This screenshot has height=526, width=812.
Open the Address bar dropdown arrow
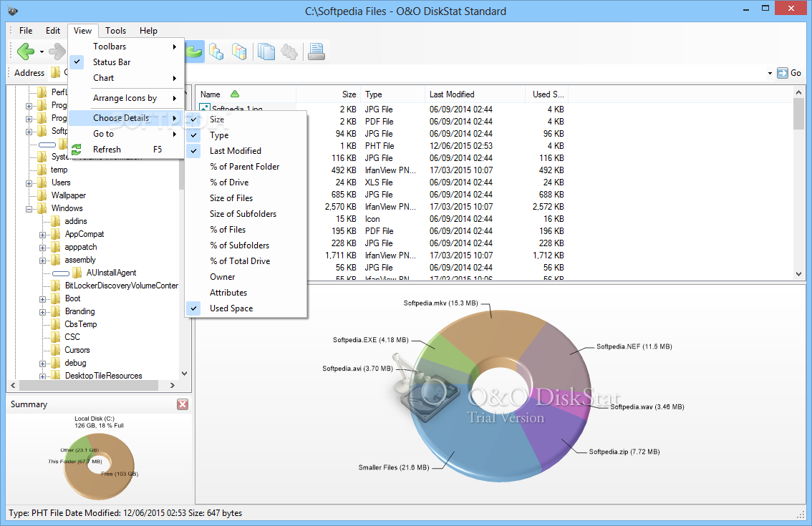[x=770, y=74]
